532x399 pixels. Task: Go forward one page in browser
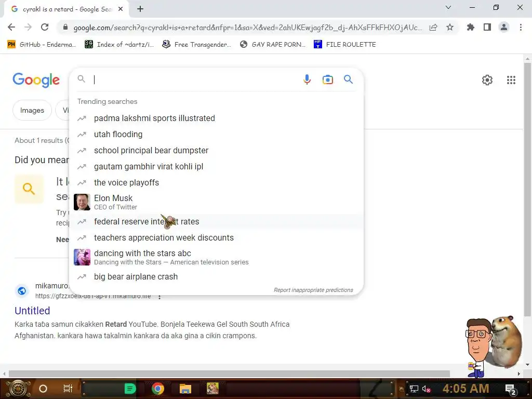pos(28,27)
